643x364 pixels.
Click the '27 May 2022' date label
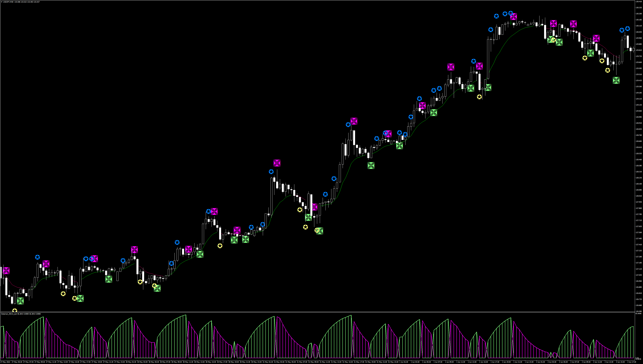point(5,362)
